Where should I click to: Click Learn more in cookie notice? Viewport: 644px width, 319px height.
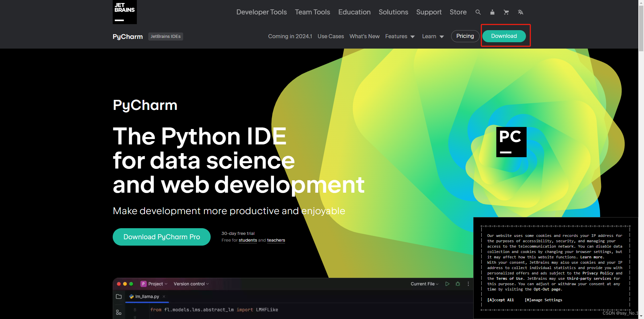[592, 257]
